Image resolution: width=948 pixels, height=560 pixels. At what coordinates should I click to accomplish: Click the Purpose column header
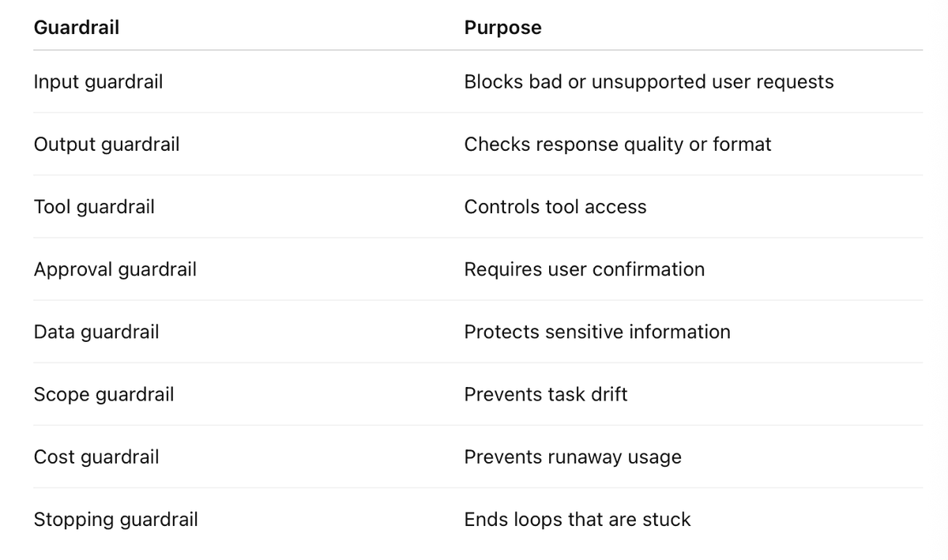coord(502,28)
